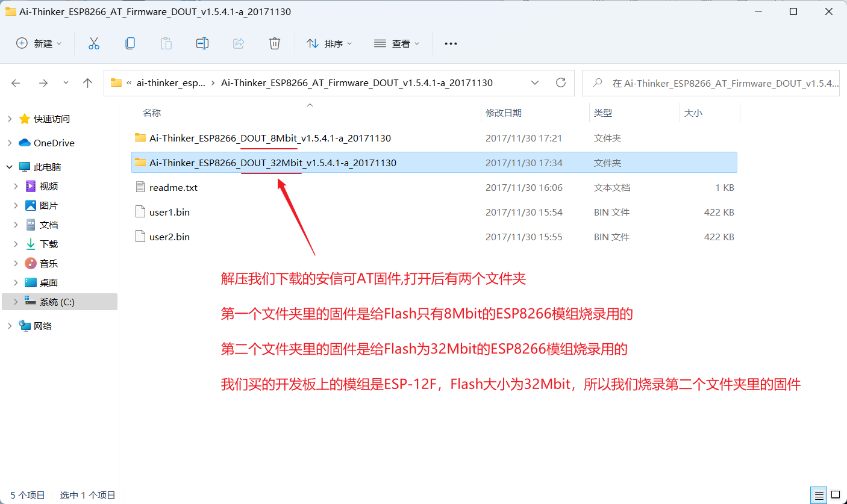Refresh the current folder view

click(x=561, y=83)
